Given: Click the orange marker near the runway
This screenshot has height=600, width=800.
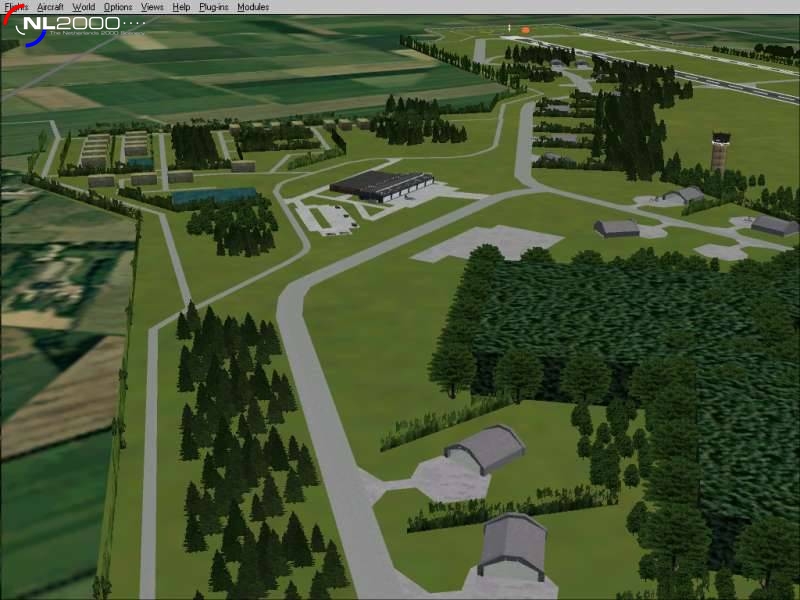Looking at the screenshot, I should tap(525, 30).
